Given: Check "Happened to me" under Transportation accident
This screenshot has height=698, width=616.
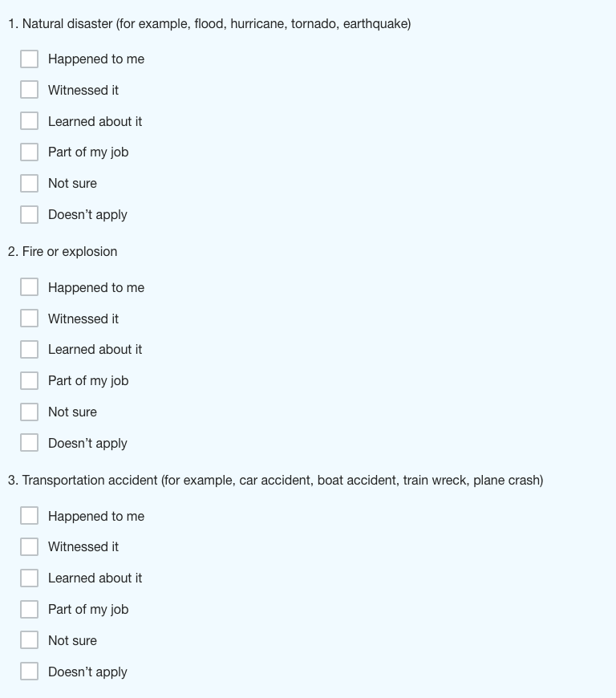Looking at the screenshot, I should coord(30,515).
